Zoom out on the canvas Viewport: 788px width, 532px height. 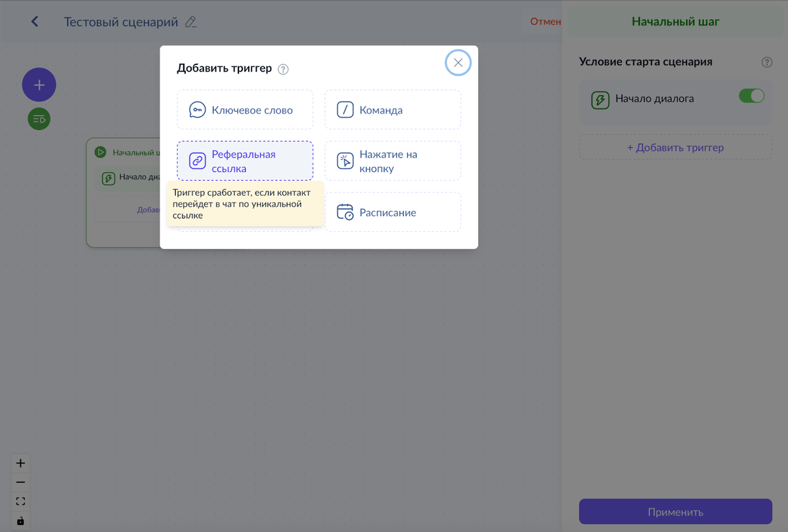coord(20,482)
